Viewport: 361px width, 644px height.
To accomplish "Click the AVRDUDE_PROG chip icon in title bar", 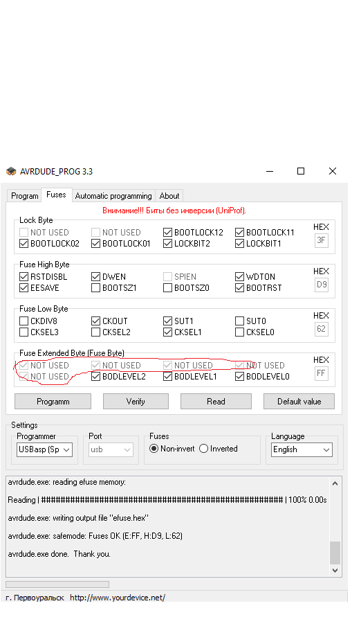I will click(11, 171).
